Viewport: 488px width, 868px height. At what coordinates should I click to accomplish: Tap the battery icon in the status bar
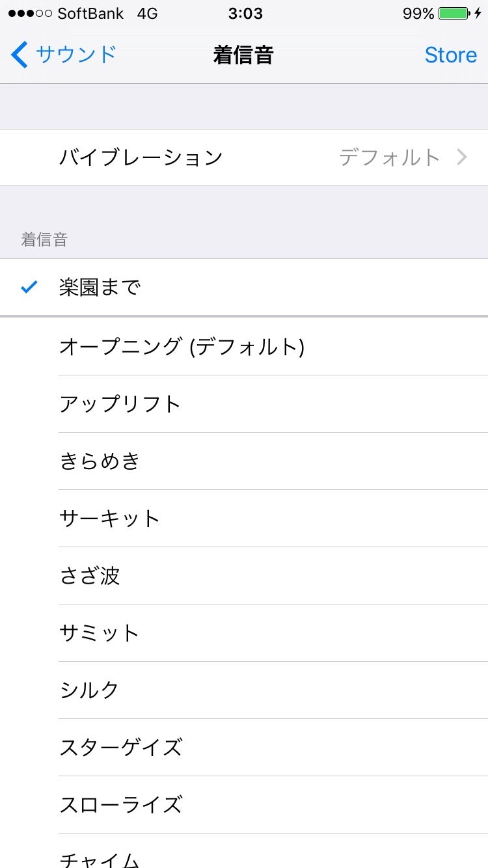[x=454, y=13]
